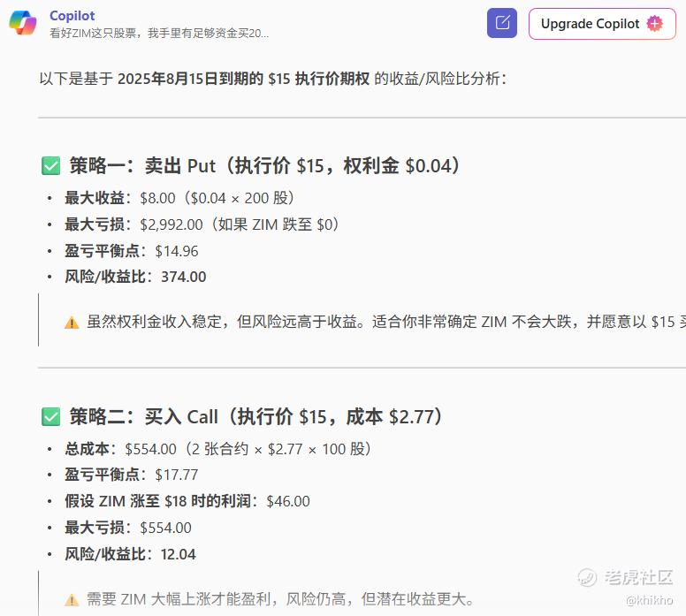
Task: Click green checkmark beside 策略一 heading
Action: (50, 166)
